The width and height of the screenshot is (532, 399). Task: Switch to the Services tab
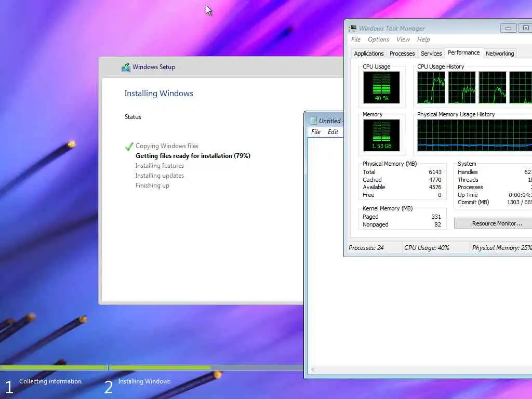pyautogui.click(x=431, y=54)
